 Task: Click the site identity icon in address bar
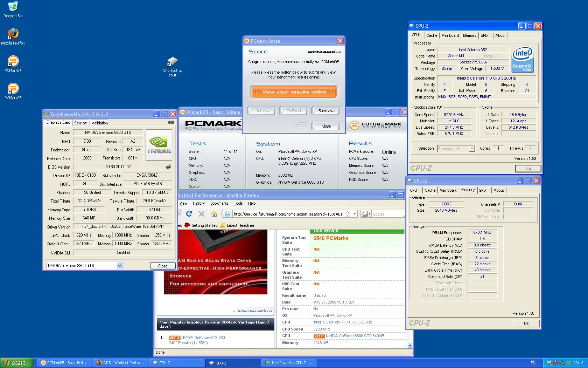tap(227, 214)
